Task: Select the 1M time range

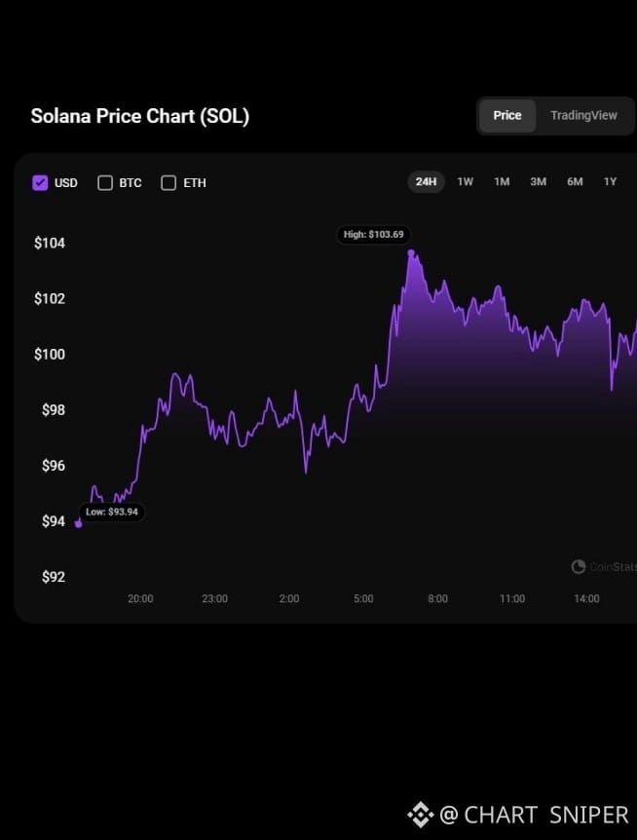Action: coord(502,181)
